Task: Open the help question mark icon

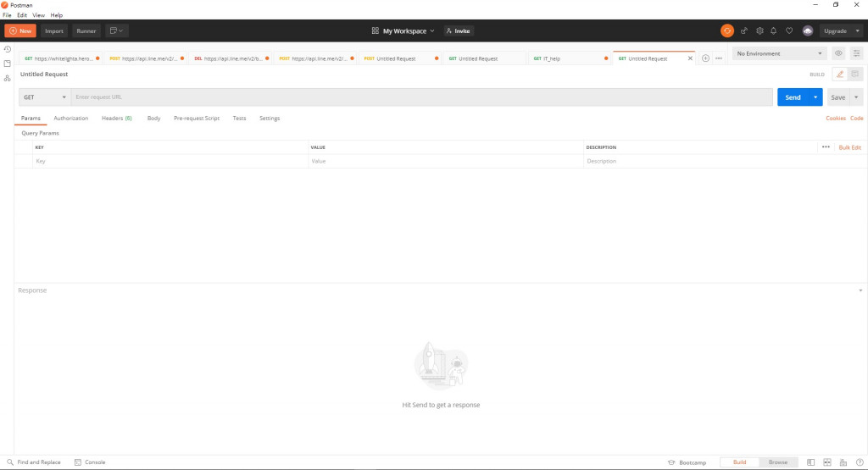Action: coord(860,462)
